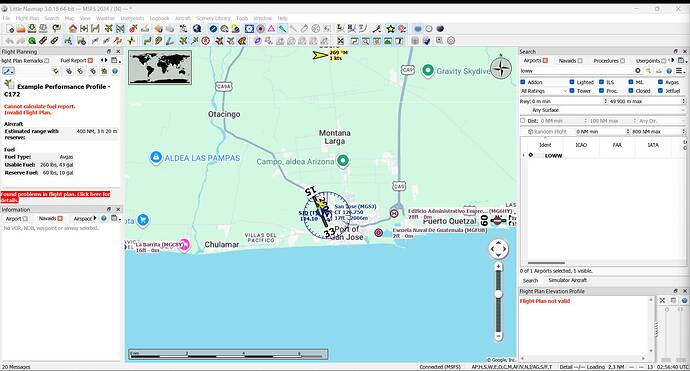Open help icon in Elevation Profile panel
Viewport: 690px width, 371px height.
(x=684, y=300)
